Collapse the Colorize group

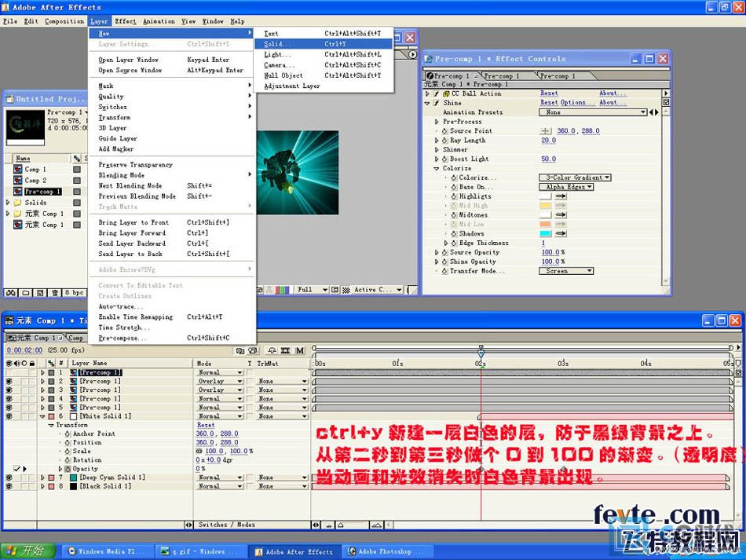coord(437,168)
